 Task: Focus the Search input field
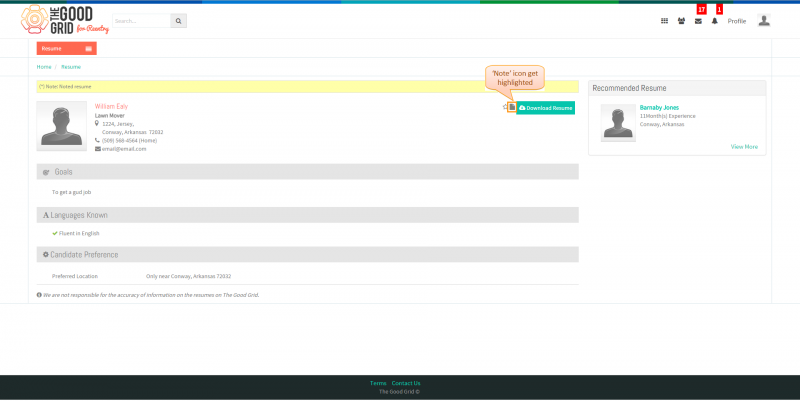click(x=141, y=21)
